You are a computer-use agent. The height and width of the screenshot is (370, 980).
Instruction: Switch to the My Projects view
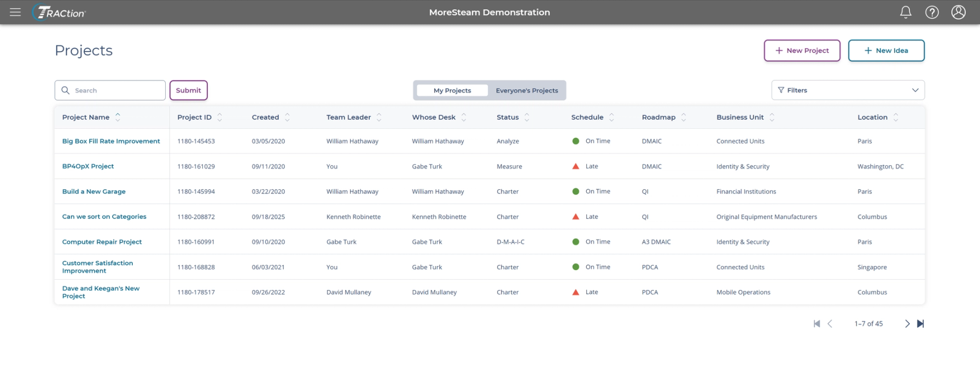click(x=452, y=90)
